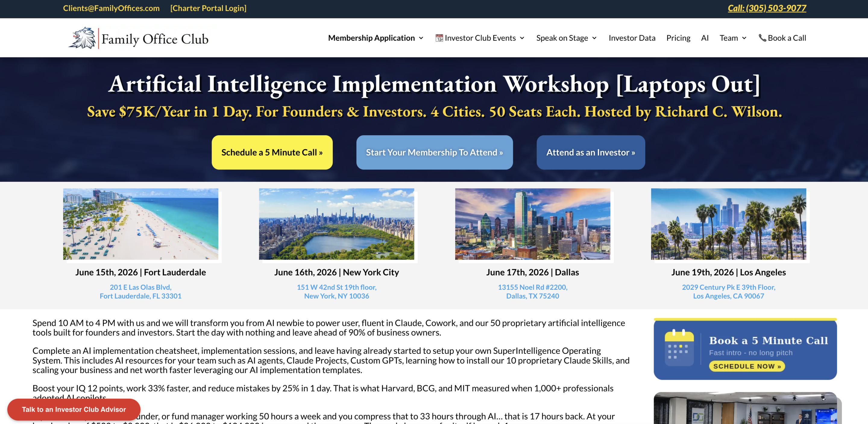Open the Los Angeles palm trees photo
This screenshot has width=868, height=424.
728,224
